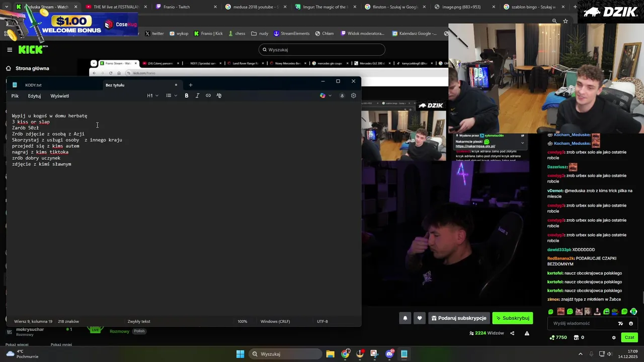Screen dimensions: 644x362
Task: Open the twitter bookmark
Action: click(154, 34)
